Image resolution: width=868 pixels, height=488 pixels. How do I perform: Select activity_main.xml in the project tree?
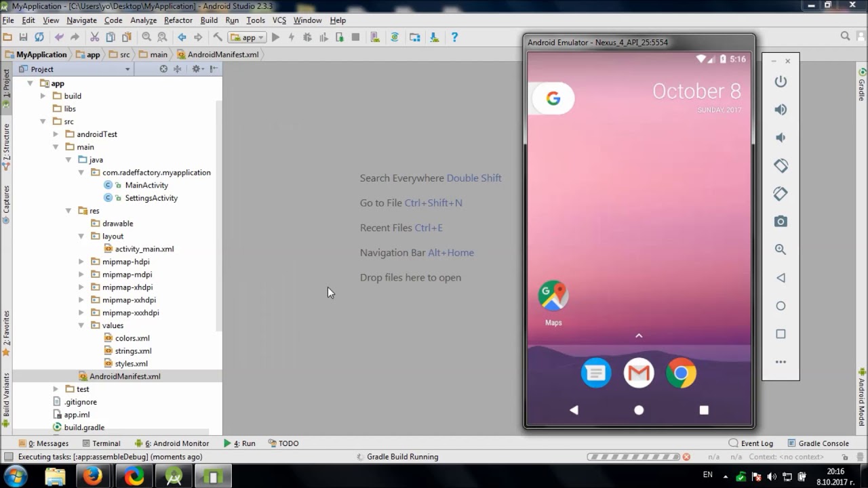(x=144, y=249)
